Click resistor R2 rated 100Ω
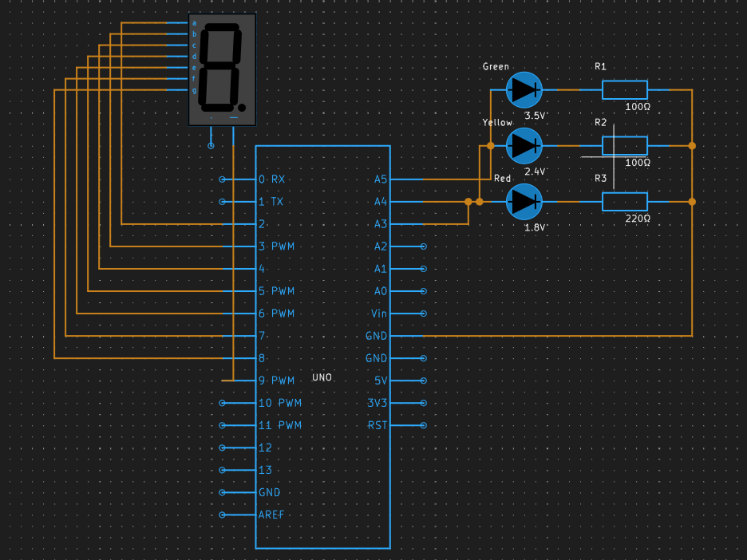The width and height of the screenshot is (747, 560). [625, 145]
